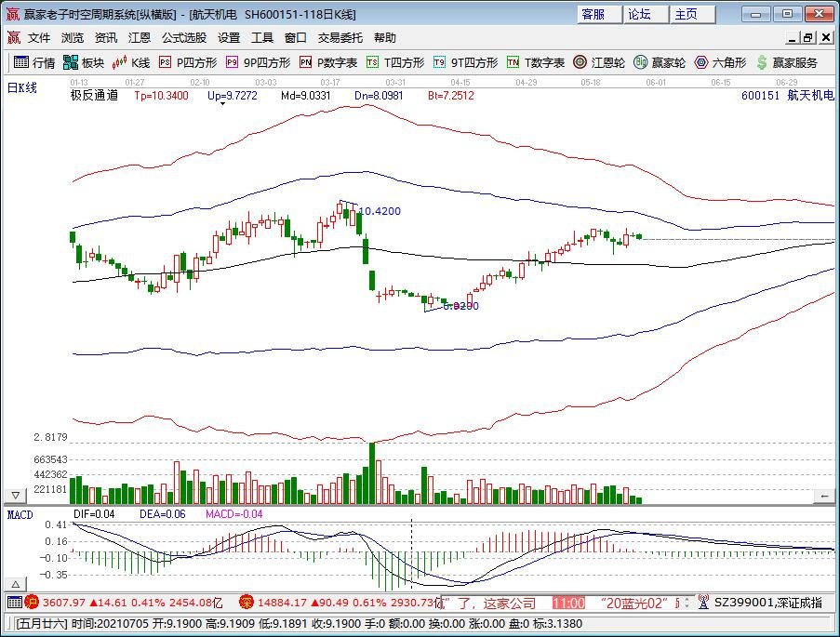
Task: Click the 日K线 period label
Action: pyautogui.click(x=22, y=87)
